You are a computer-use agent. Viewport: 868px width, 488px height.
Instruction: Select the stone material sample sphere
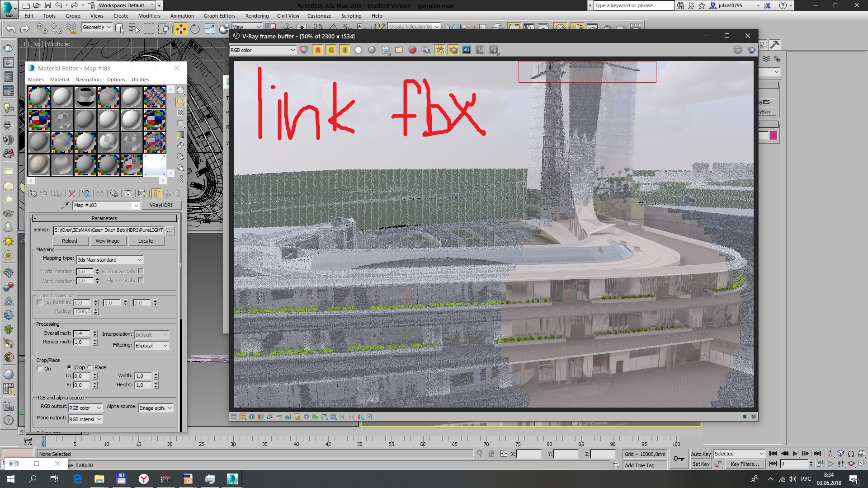tap(39, 165)
